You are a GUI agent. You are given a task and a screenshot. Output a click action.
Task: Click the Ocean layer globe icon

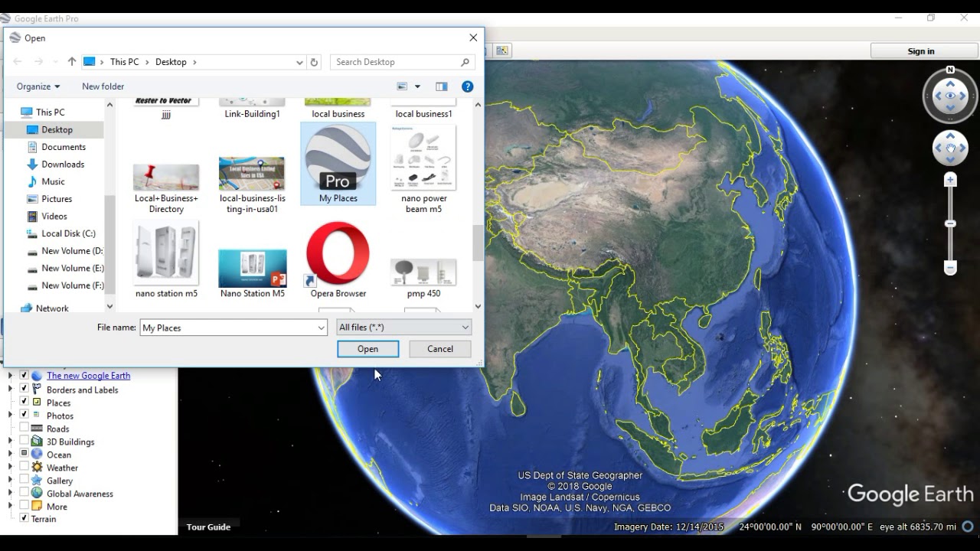[x=37, y=455]
